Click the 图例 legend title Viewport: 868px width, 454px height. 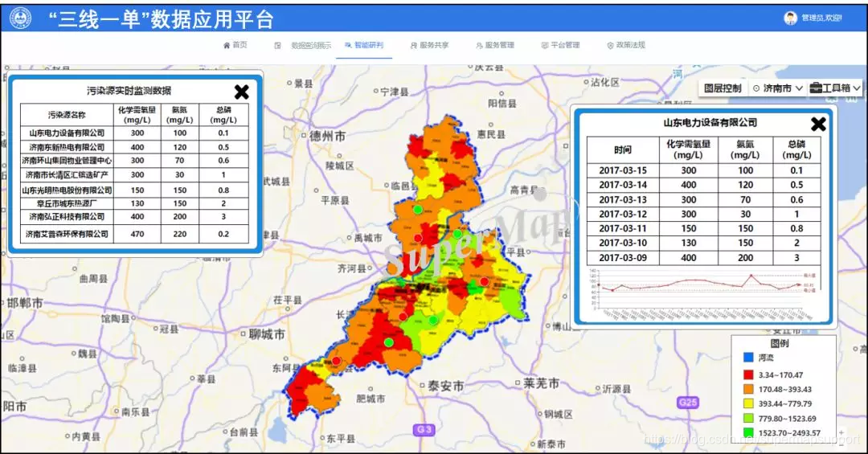[780, 344]
